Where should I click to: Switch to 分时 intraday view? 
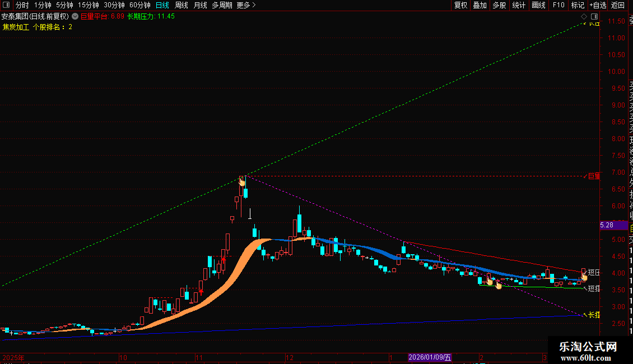tap(22, 5)
